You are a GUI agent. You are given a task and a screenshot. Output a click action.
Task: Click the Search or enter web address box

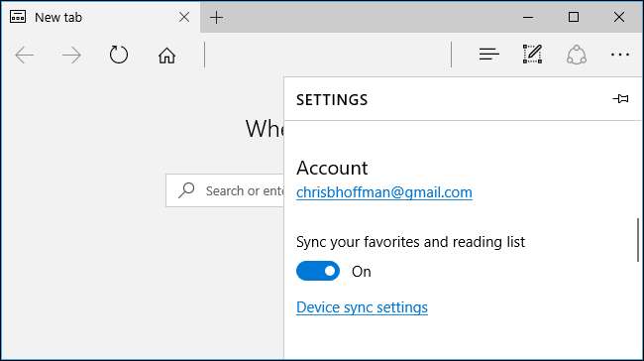[x=225, y=190]
